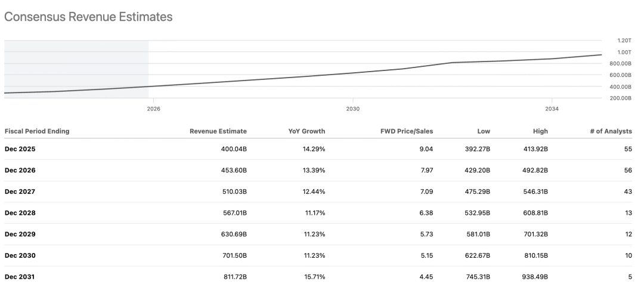The width and height of the screenshot is (644, 287).
Task: Select the Dec 2031 row label
Action: click(21, 277)
